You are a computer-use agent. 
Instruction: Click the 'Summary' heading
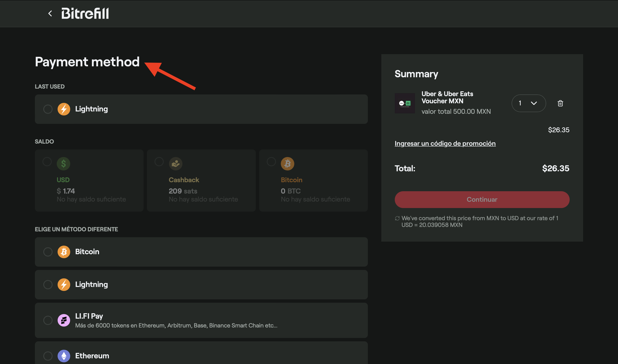(x=416, y=74)
